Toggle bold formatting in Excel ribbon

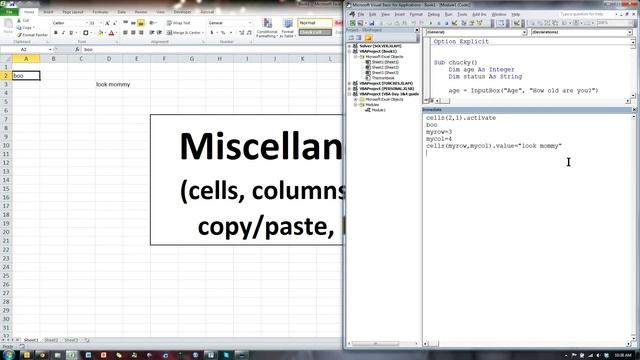tap(56, 33)
